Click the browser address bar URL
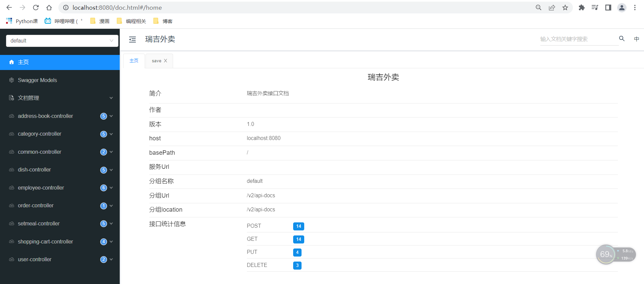 coord(117,7)
